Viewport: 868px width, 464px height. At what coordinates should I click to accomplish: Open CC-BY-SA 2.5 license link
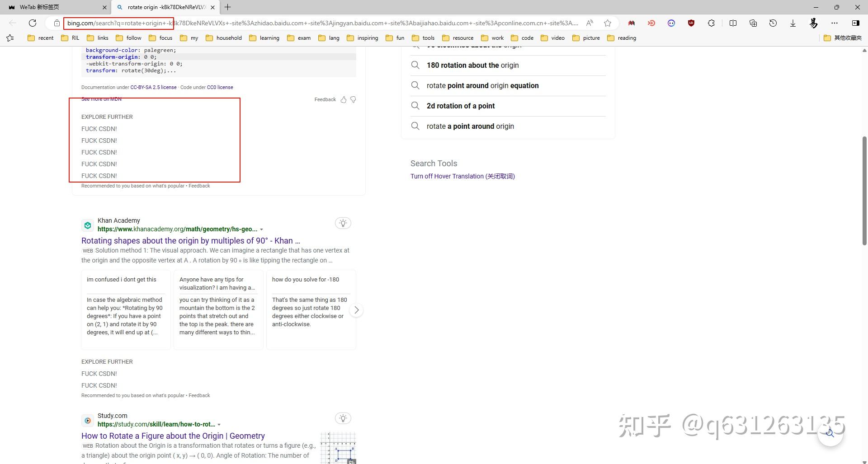(x=153, y=87)
